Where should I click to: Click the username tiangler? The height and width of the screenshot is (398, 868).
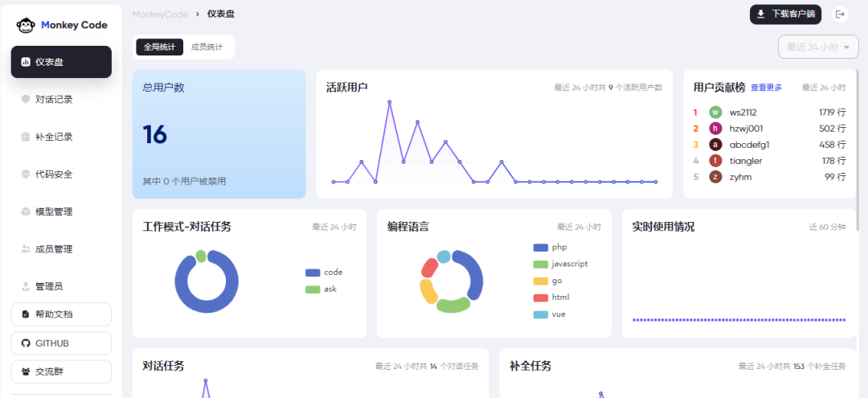(746, 161)
